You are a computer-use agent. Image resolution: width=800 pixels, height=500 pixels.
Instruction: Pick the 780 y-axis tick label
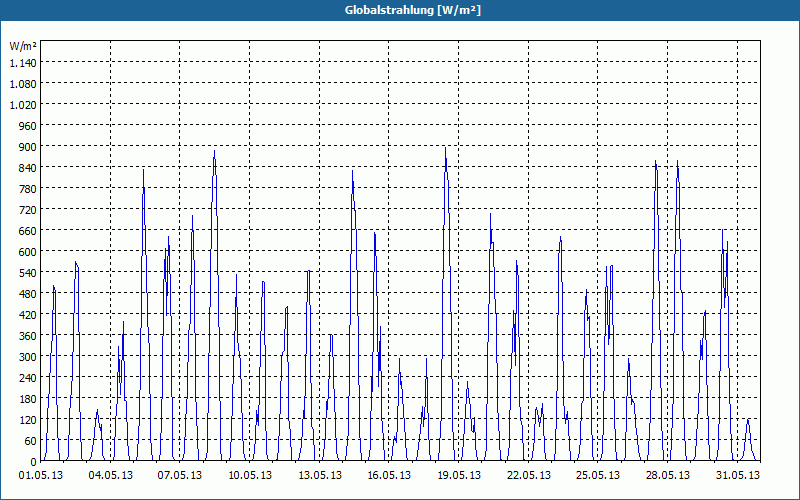28,189
